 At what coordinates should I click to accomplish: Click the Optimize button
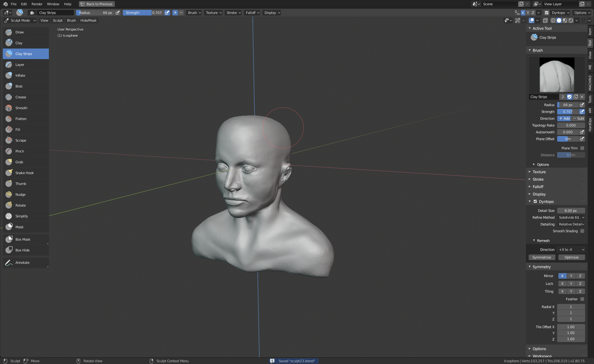point(571,257)
